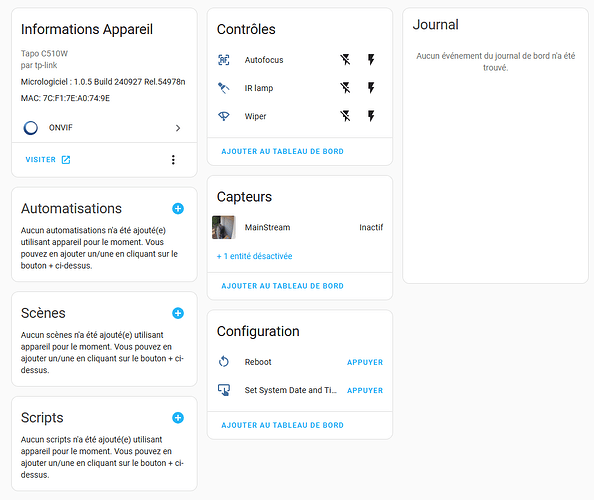Turn on IR lamp with flash icon
The width and height of the screenshot is (594, 500).
point(371,88)
